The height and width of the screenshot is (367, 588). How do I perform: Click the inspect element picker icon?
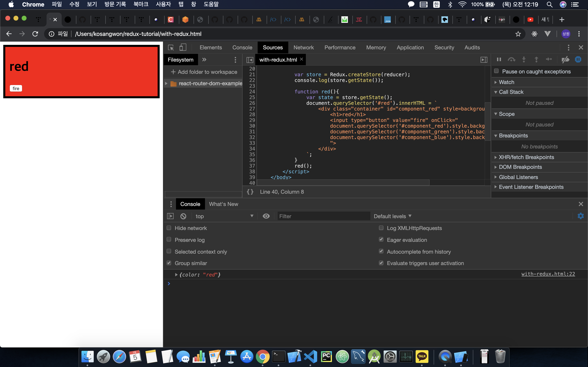[x=171, y=47]
